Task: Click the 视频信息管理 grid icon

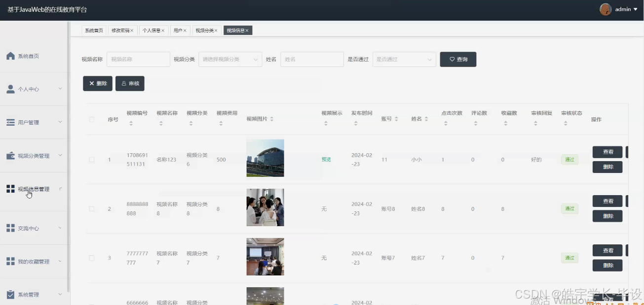Action: (10, 189)
